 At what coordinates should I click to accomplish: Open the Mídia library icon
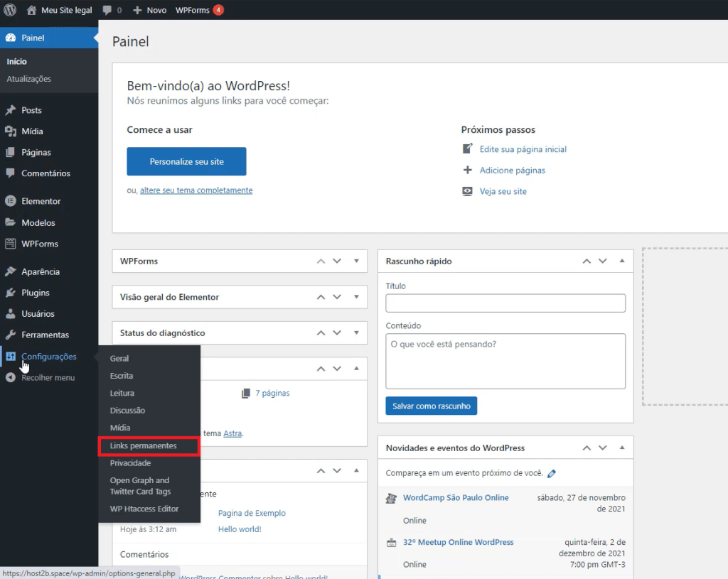click(11, 131)
